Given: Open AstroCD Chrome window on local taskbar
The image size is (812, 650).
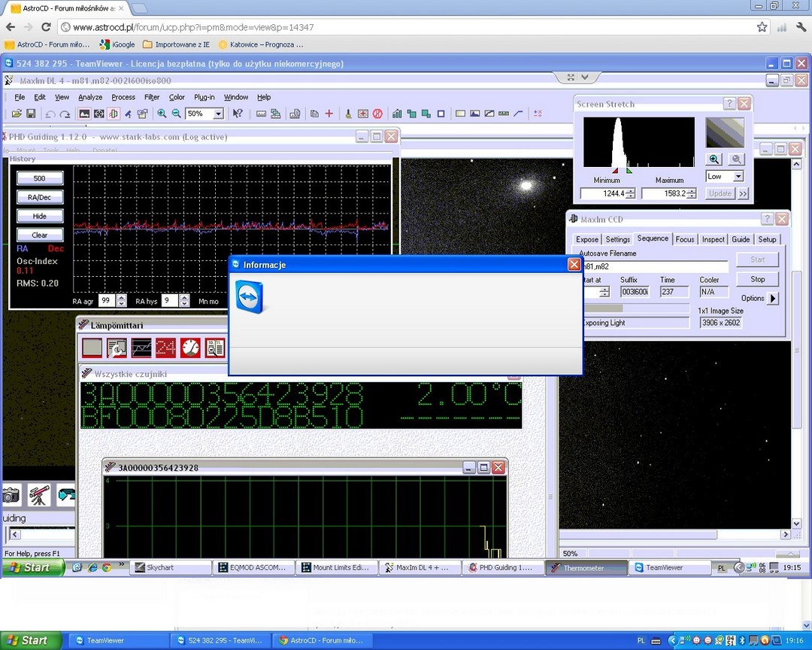Looking at the screenshot, I should click(324, 640).
